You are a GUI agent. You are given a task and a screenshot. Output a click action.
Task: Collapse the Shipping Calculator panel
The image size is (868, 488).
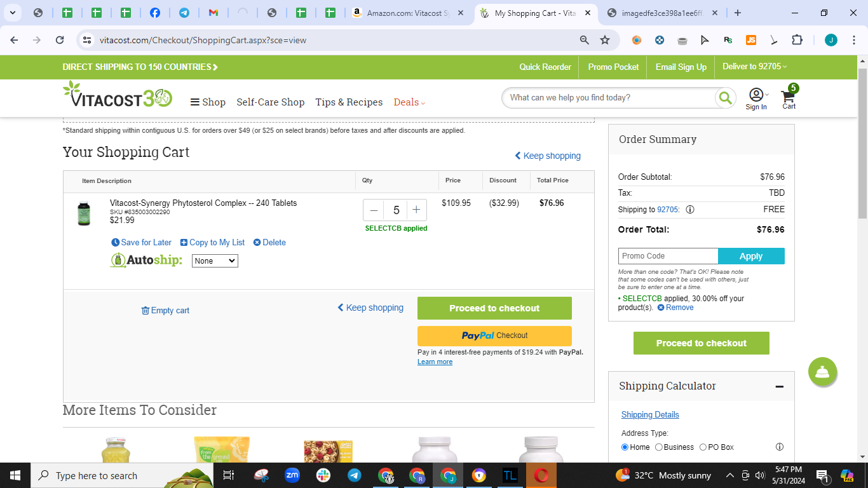[780, 386]
